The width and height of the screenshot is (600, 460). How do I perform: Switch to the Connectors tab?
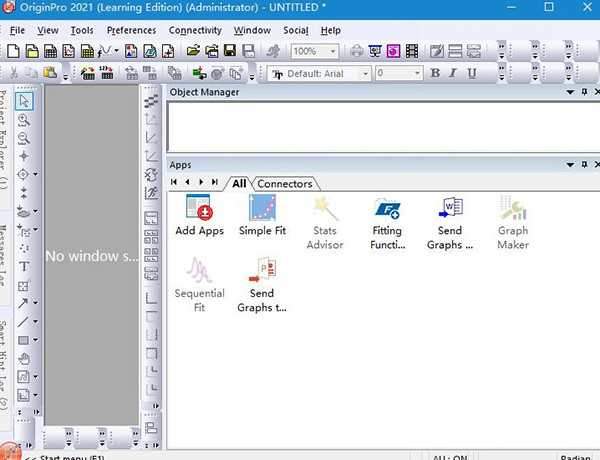285,184
